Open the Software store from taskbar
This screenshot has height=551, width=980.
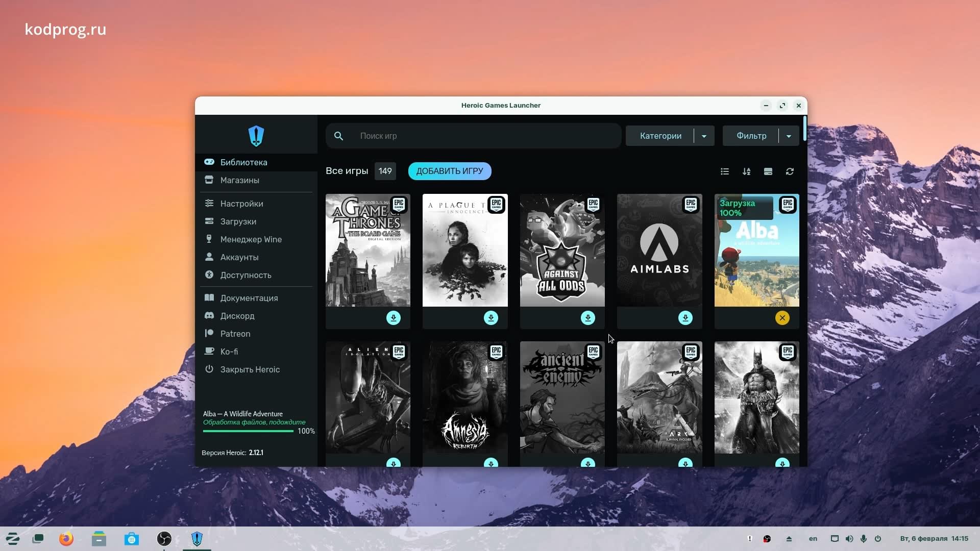click(132, 539)
